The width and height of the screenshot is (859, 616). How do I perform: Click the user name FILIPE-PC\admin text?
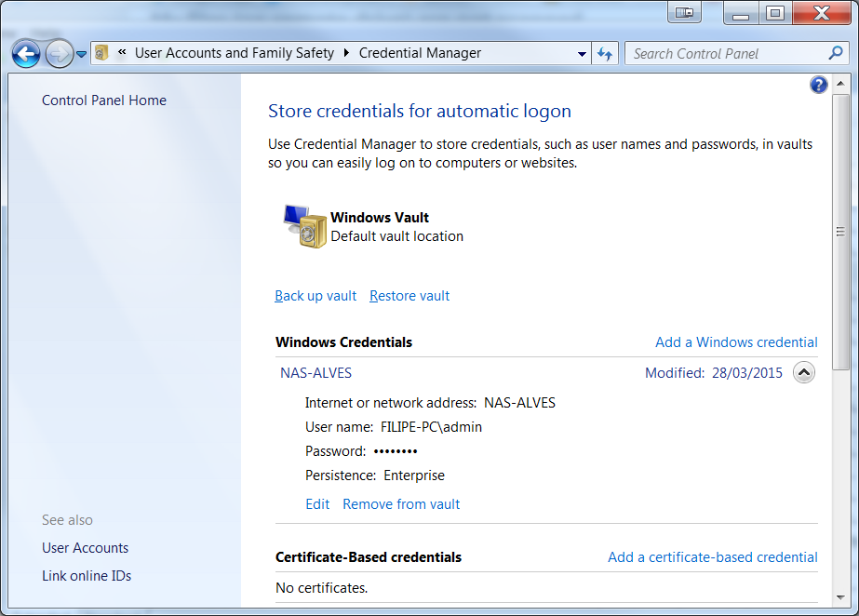click(431, 427)
